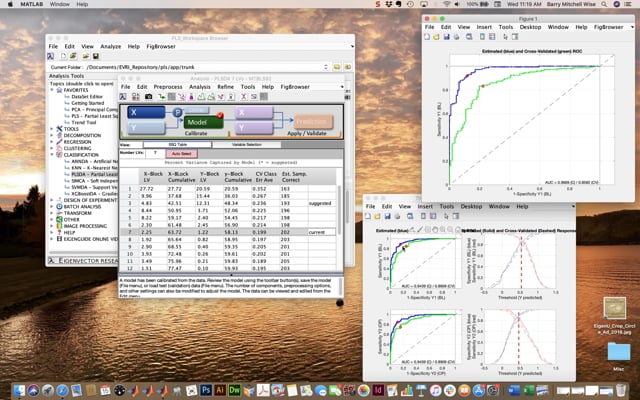Image resolution: width=640 pixels, height=400 pixels.
Task: Collapse the CLASSIFICATION tree node
Action: point(52,155)
